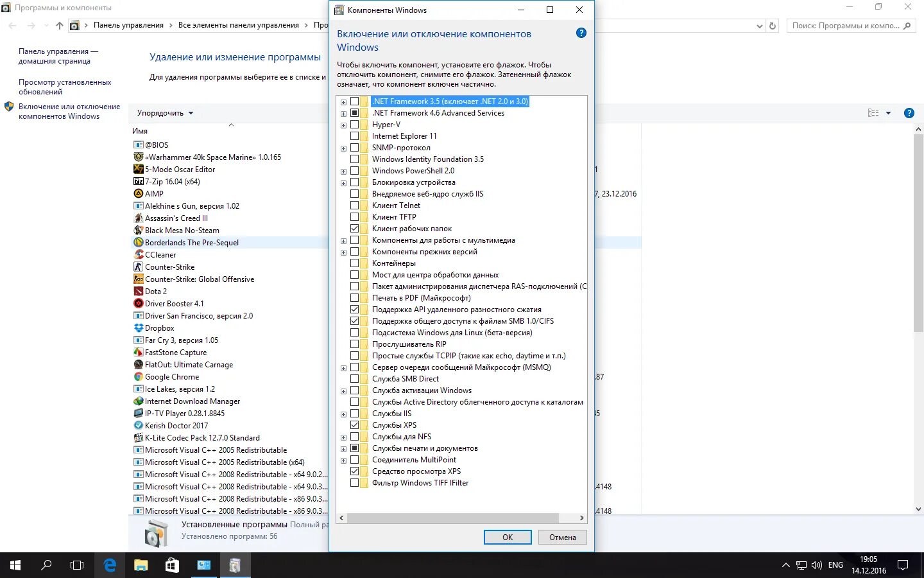Image resolution: width=924 pixels, height=578 pixels.
Task: Click the FastStone Capture icon
Action: tap(138, 353)
